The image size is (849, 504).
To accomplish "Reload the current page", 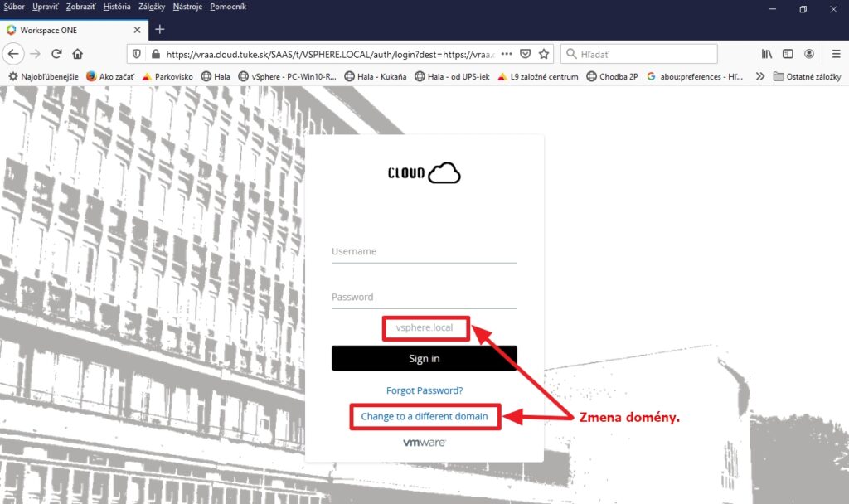I will (x=56, y=54).
